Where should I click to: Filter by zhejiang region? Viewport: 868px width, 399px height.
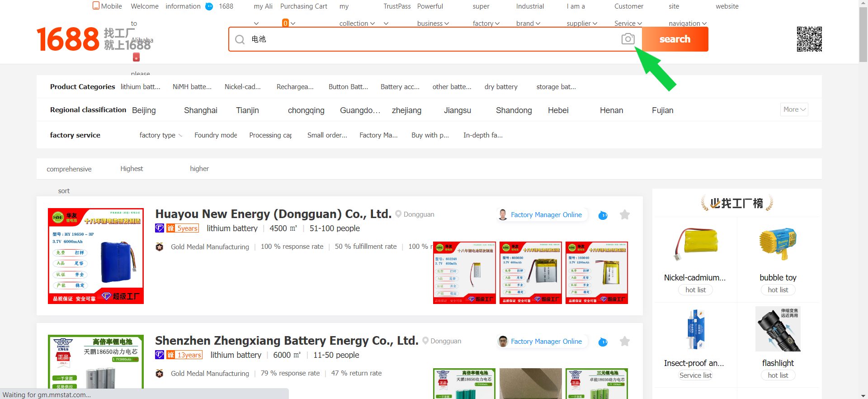click(406, 110)
